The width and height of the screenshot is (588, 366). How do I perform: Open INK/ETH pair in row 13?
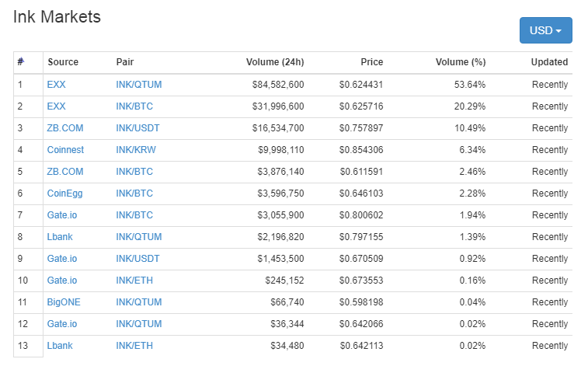point(134,345)
